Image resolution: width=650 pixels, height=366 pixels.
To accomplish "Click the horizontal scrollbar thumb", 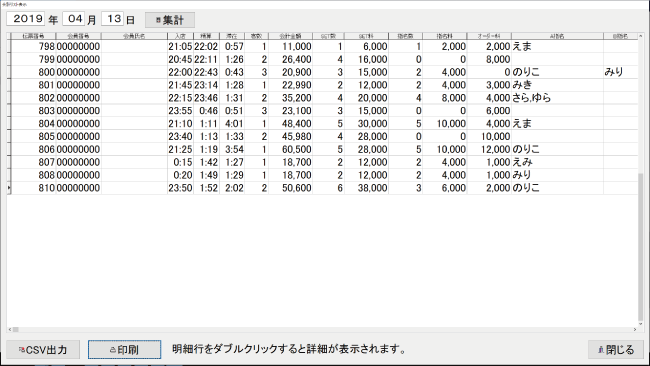I will (x=15, y=330).
